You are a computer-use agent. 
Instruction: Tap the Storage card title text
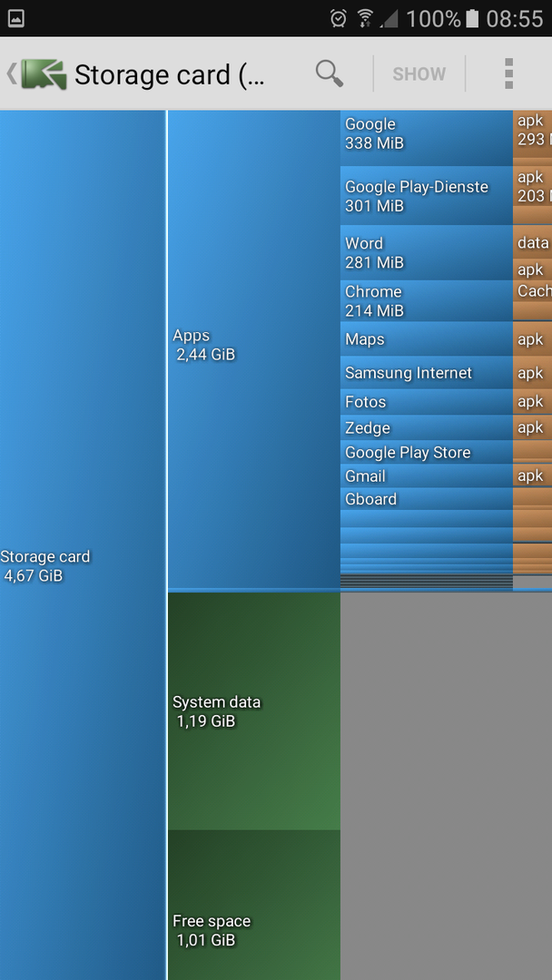pyautogui.click(x=170, y=74)
